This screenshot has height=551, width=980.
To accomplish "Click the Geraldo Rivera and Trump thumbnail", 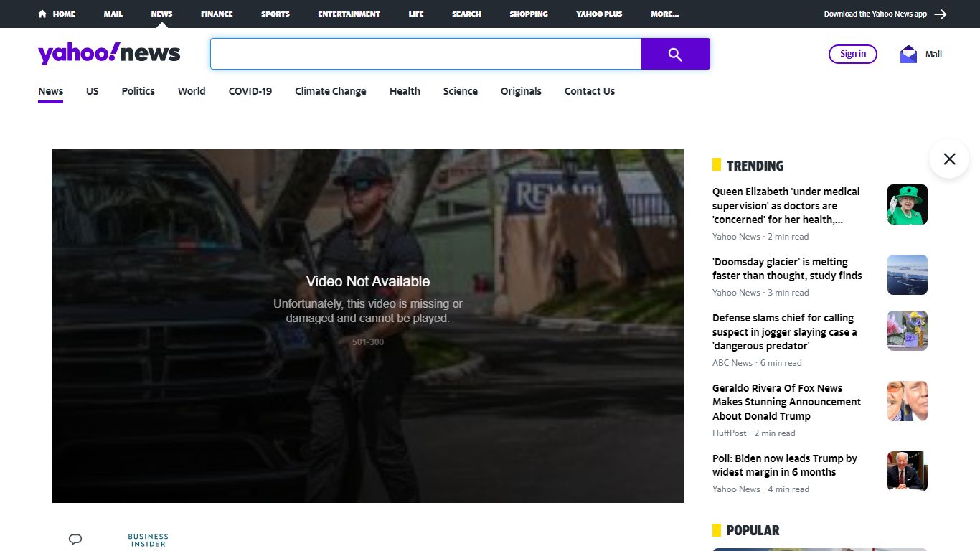I will [x=908, y=401].
